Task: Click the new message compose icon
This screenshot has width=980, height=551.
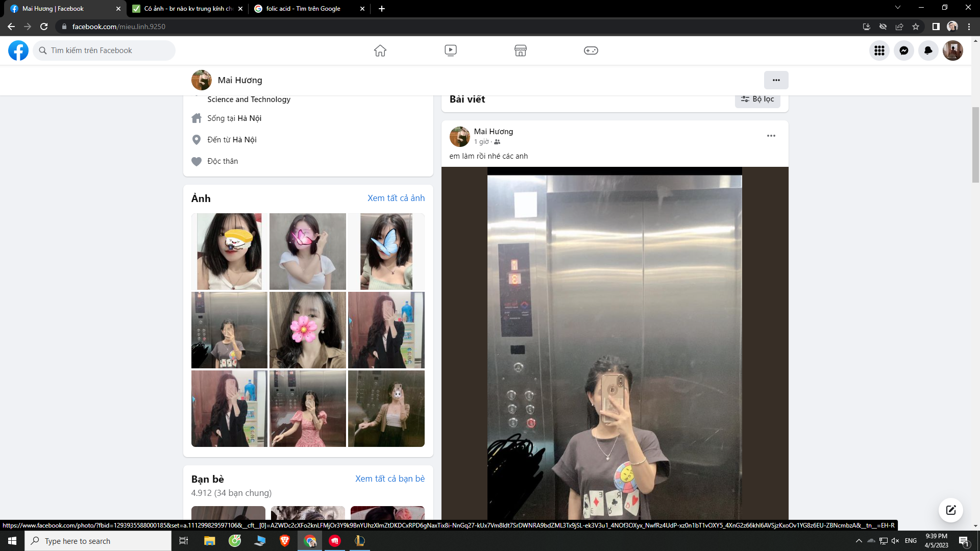Action: (x=950, y=510)
